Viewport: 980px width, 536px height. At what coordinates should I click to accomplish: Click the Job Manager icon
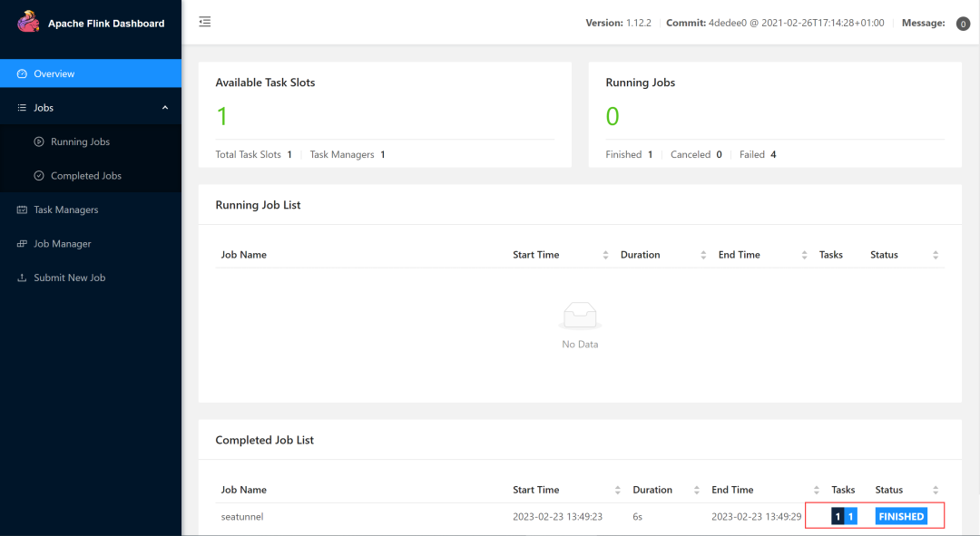[22, 244]
